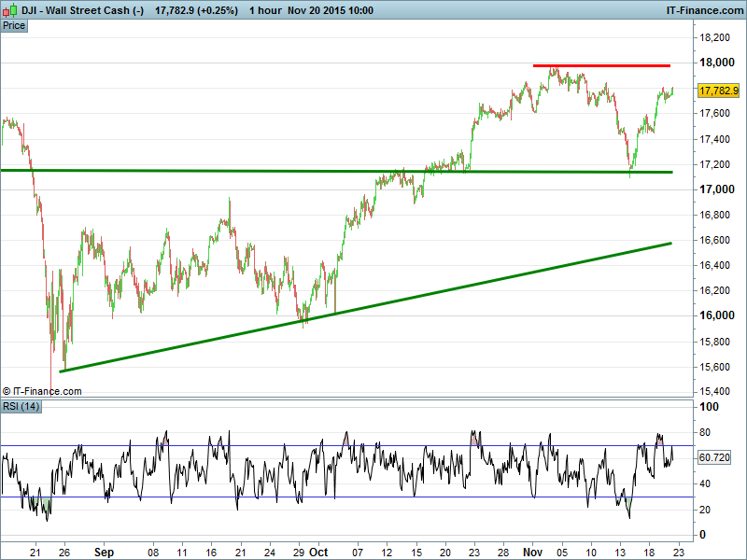747x560 pixels.
Task: Select the rising green trendline
Action: (x=373, y=297)
